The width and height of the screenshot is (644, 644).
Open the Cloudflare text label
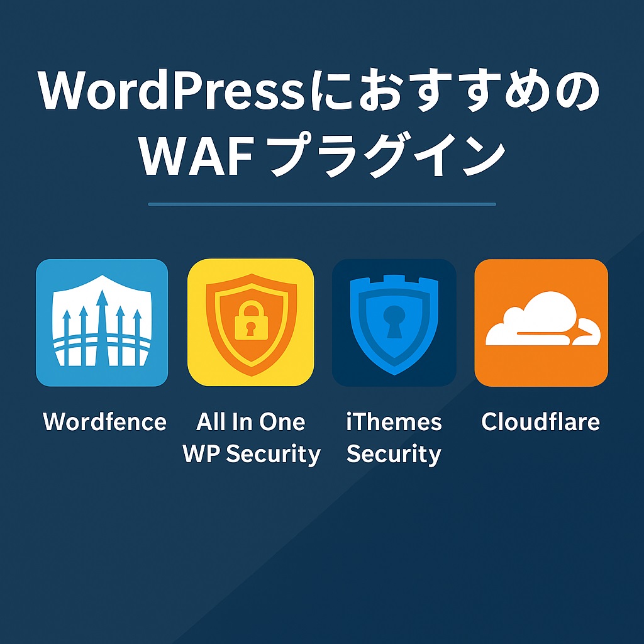(540, 422)
